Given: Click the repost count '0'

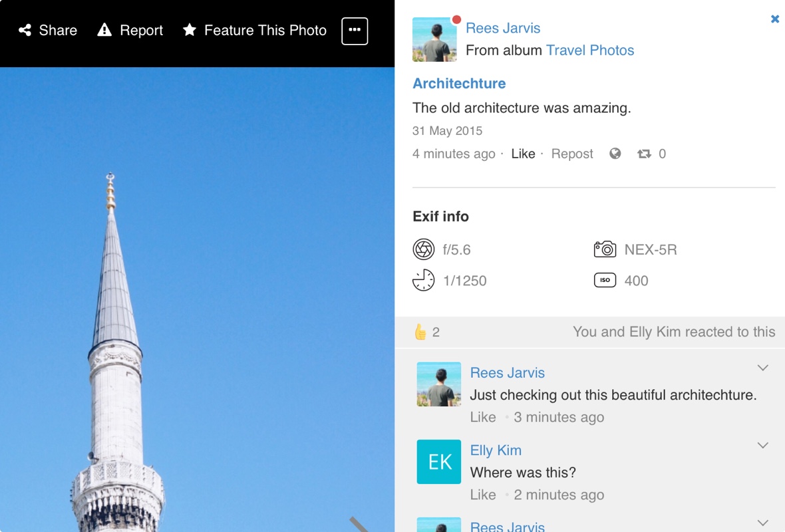Looking at the screenshot, I should point(662,154).
